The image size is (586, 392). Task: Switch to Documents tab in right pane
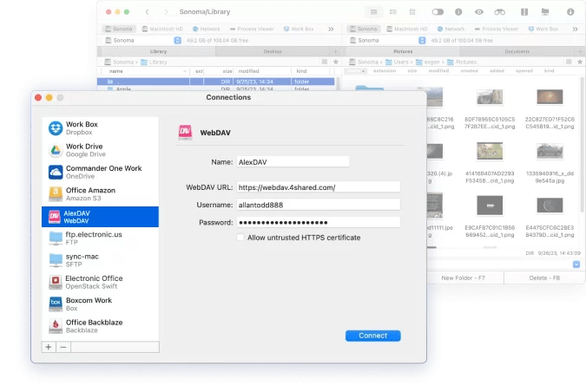pos(517,51)
